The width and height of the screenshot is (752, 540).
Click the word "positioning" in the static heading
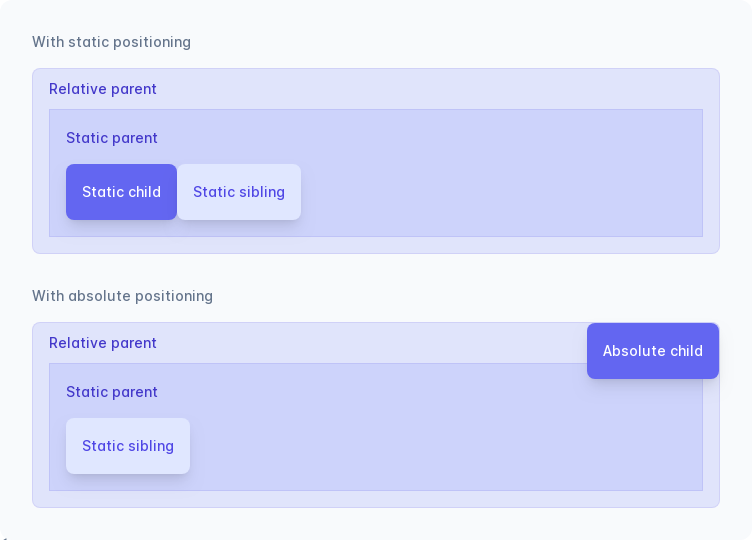tap(152, 42)
